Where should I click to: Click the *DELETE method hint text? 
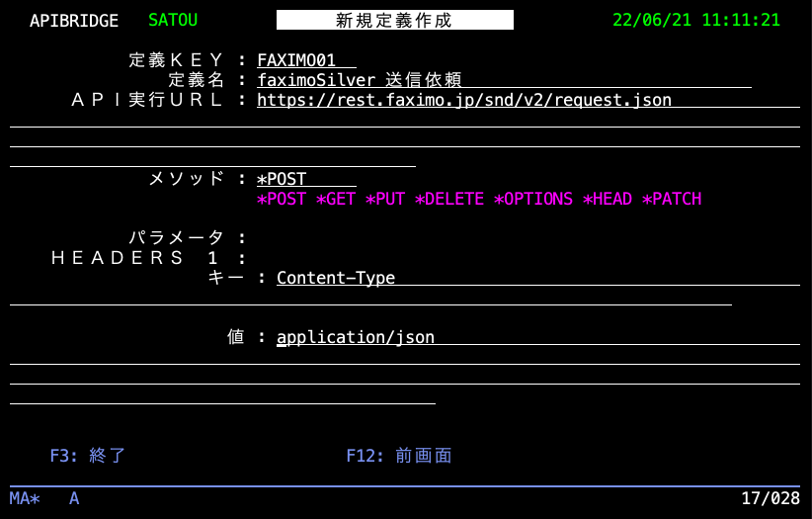(449, 199)
